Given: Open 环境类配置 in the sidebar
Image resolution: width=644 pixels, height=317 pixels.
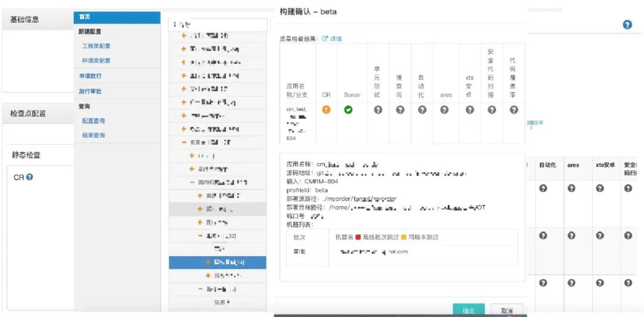Looking at the screenshot, I should tap(96, 60).
